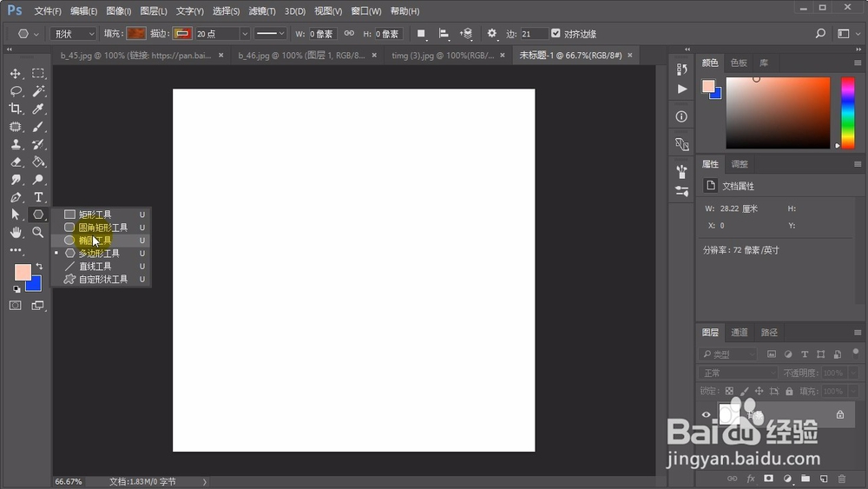Choose Ellipse Tool from flyout
The image size is (868, 489).
(101, 241)
